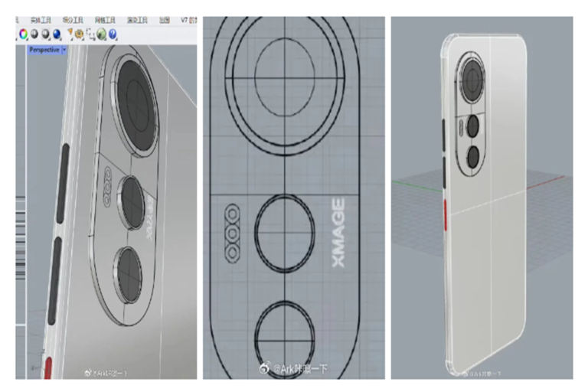The width and height of the screenshot is (588, 392).
Task: Switch to the 细分工具 toolbar tab
Action: 73,21
